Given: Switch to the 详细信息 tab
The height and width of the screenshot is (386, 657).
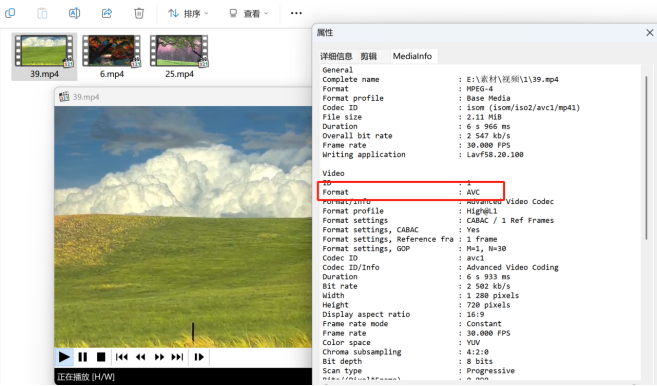Looking at the screenshot, I should tap(336, 56).
